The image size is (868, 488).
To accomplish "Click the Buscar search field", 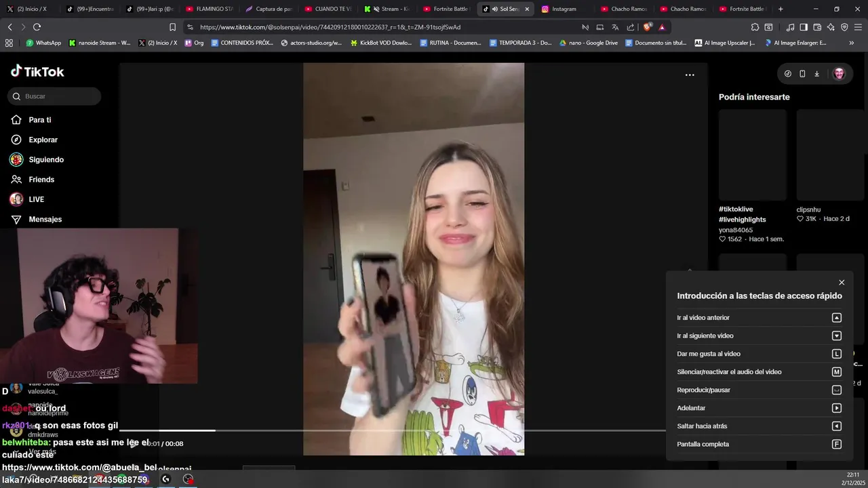I will 54,96.
